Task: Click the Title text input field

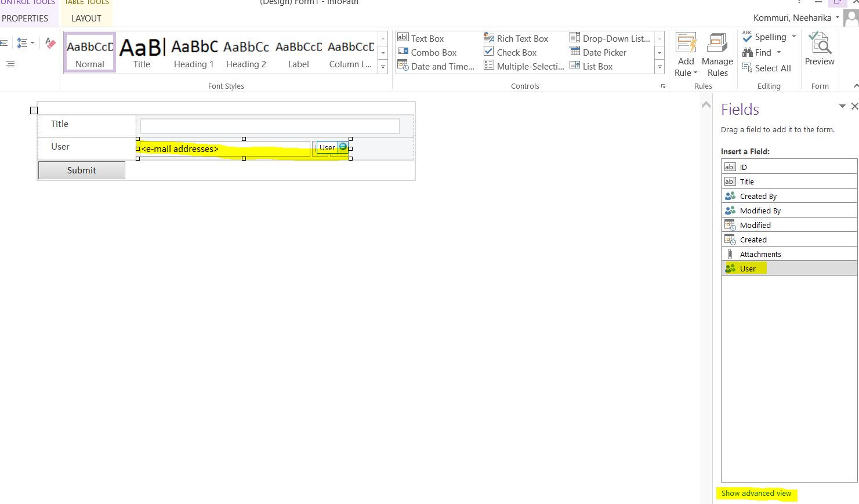Action: (270, 126)
